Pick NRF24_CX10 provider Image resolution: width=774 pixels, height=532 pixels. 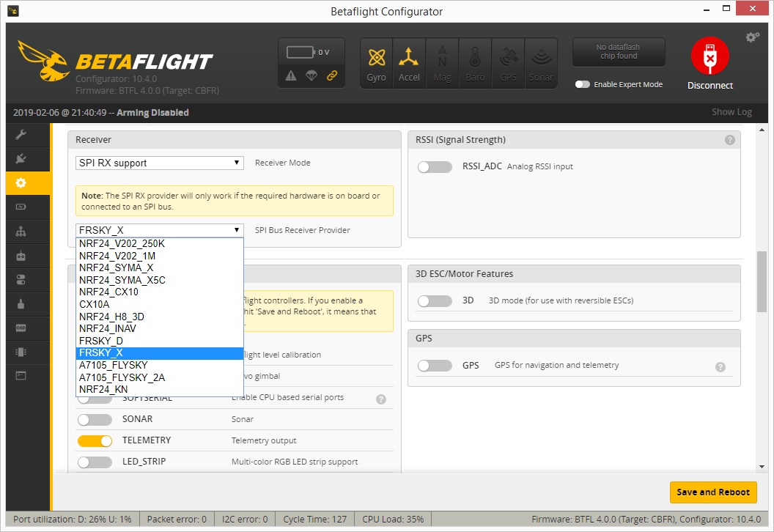tap(160, 292)
